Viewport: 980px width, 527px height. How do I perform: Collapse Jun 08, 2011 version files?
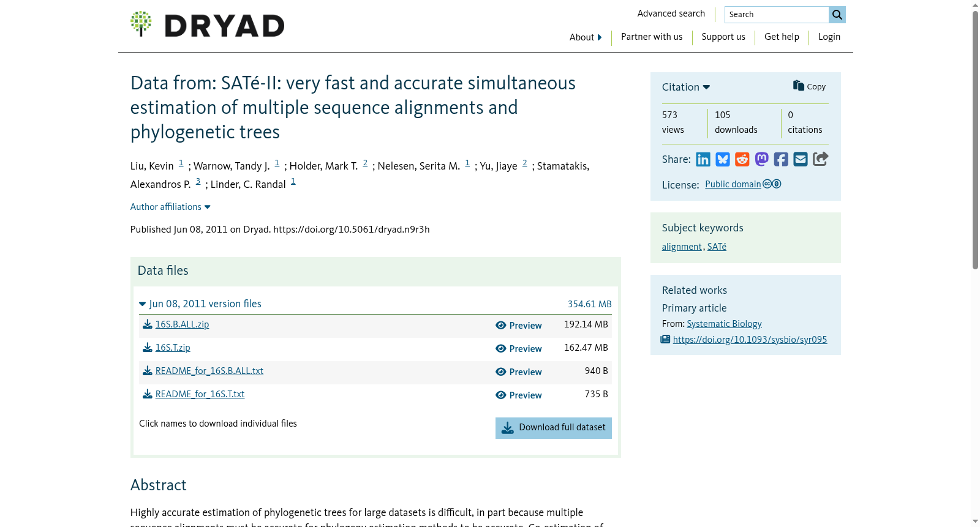[x=200, y=304]
